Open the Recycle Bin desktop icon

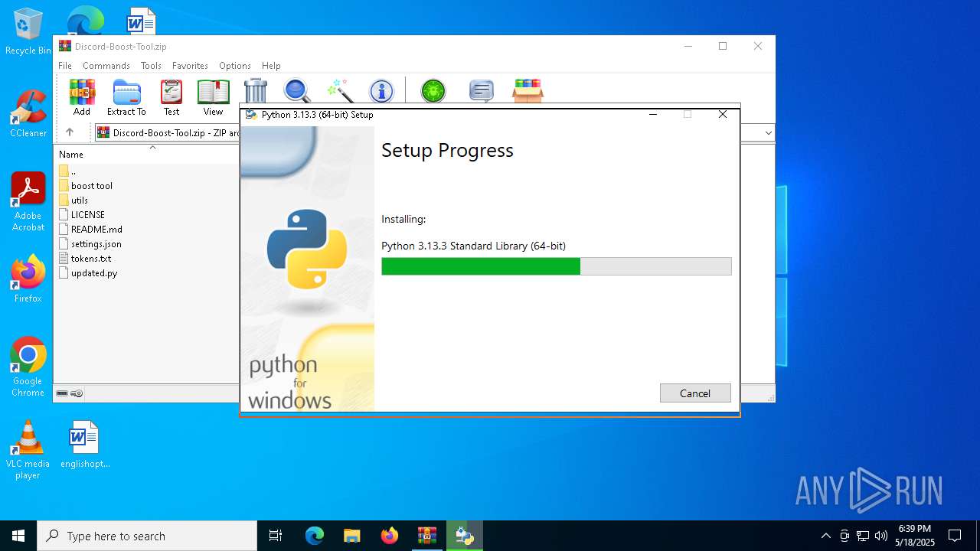pos(28,31)
